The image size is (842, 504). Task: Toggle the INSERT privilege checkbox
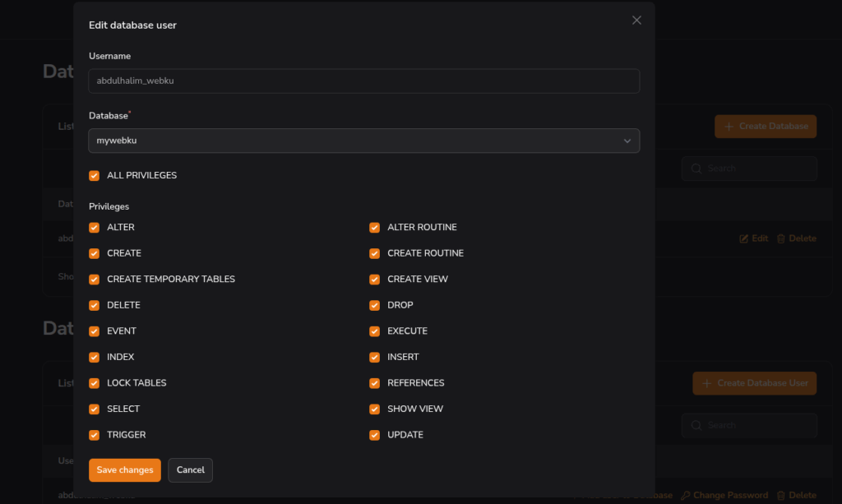375,358
